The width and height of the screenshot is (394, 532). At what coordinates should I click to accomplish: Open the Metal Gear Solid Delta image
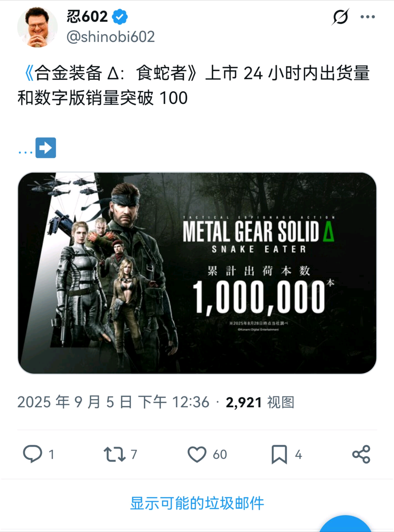[x=197, y=273]
